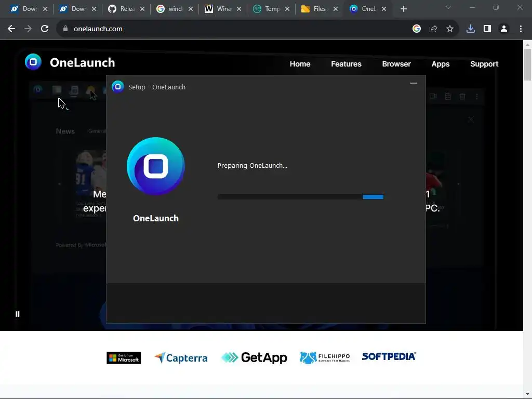
Task: Close the Temp tab
Action: pyautogui.click(x=287, y=9)
